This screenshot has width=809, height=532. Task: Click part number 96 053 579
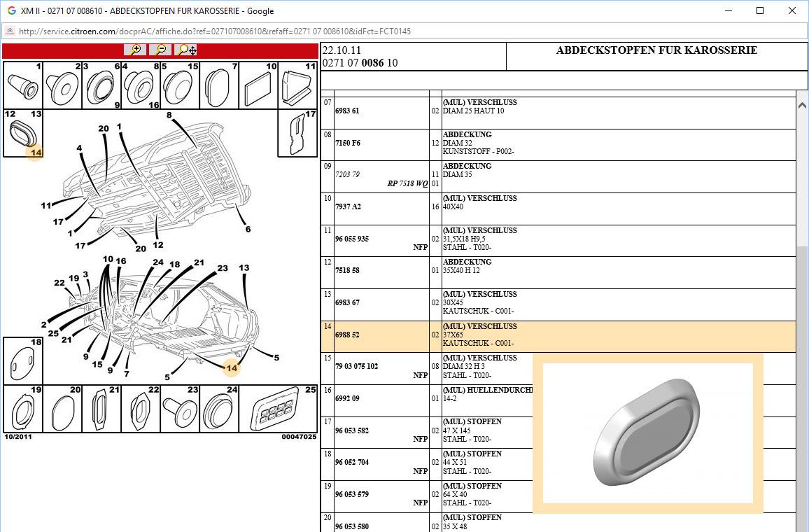tap(352, 494)
